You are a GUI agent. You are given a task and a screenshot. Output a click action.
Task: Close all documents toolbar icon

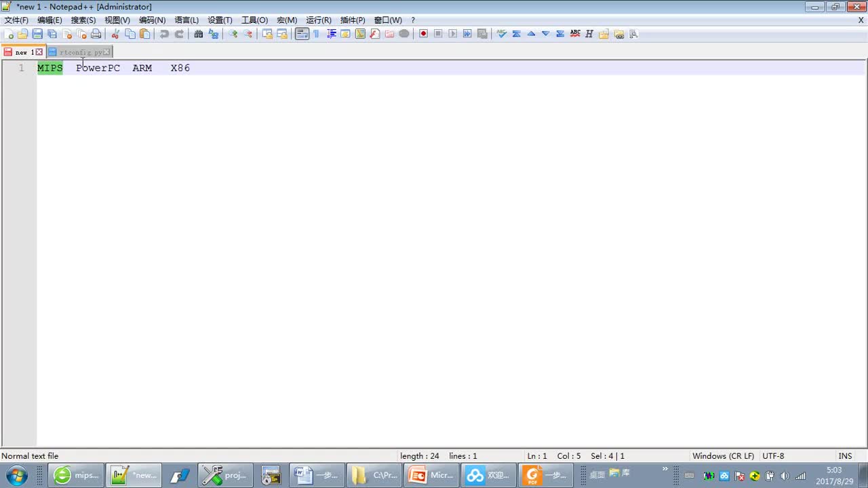[x=81, y=34]
